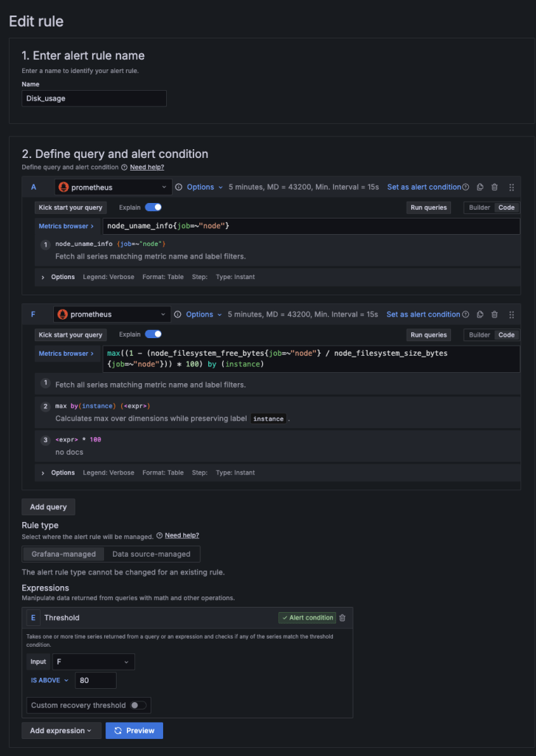Toggle Explain switch in query A
The width and height of the screenshot is (536, 756).
pyautogui.click(x=154, y=207)
